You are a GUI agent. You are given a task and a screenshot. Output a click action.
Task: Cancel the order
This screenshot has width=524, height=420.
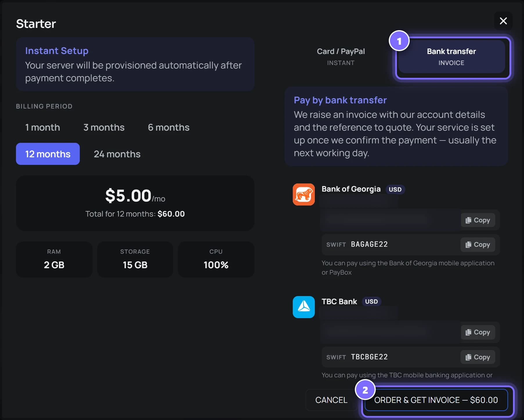(331, 400)
